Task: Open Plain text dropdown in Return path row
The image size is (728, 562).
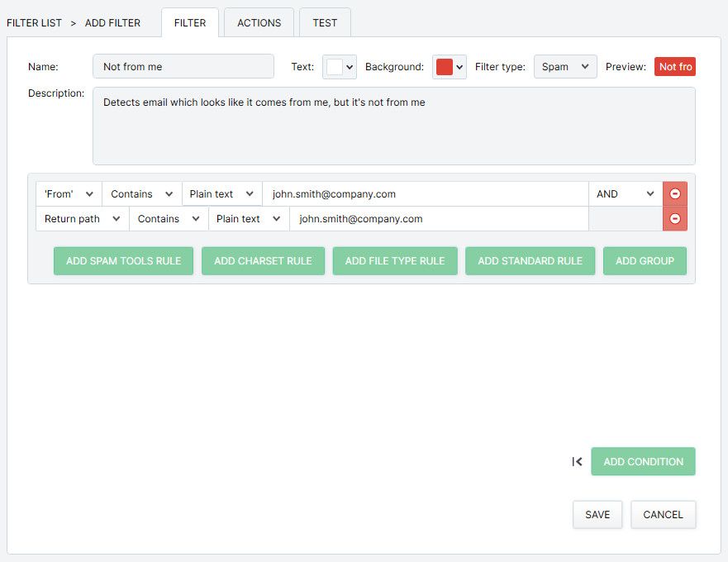Action: [x=248, y=219]
